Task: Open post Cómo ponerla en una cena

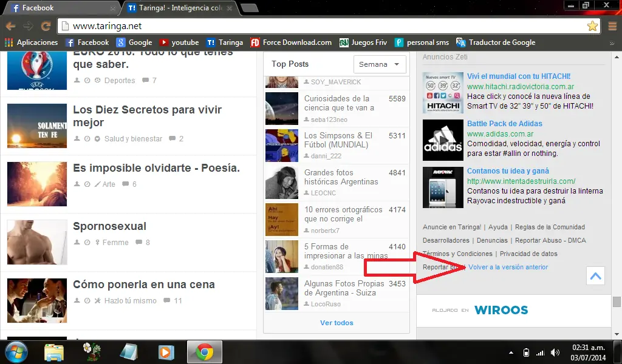Action: coord(143,285)
